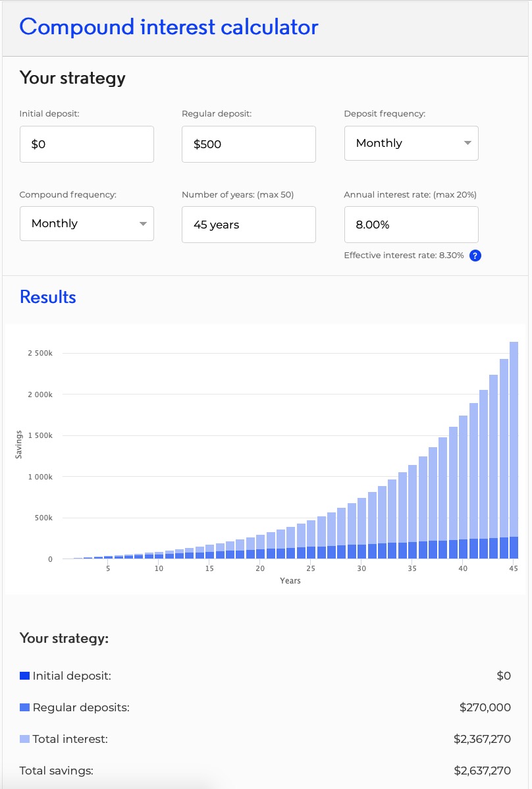Image resolution: width=532 pixels, height=789 pixels.
Task: Click the effective interest rate help icon
Action: coord(475,256)
